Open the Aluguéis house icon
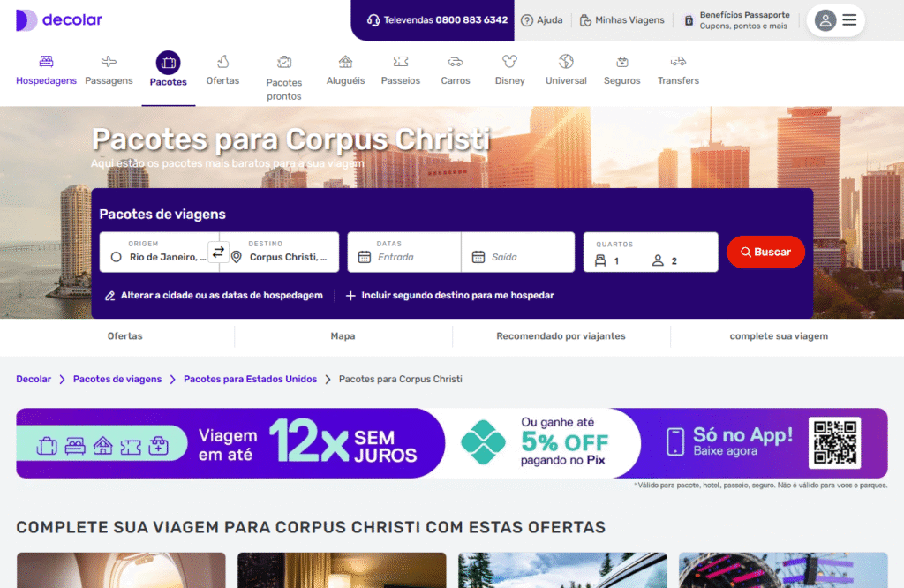 pyautogui.click(x=345, y=61)
